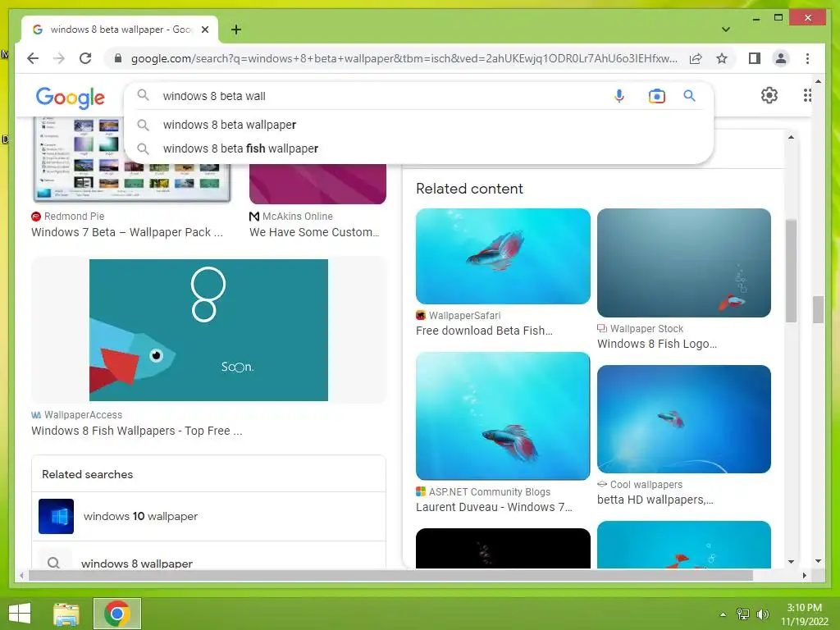
Task: Open the Windows Start button
Action: pos(20,614)
